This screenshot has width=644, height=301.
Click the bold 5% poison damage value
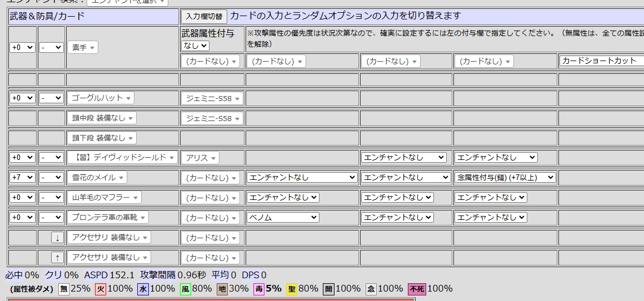(273, 289)
